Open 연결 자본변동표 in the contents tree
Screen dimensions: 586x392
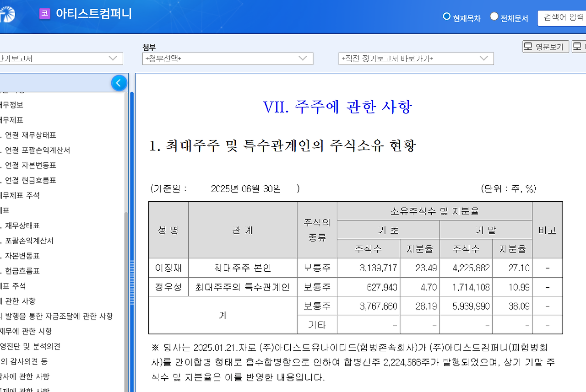[x=28, y=165]
